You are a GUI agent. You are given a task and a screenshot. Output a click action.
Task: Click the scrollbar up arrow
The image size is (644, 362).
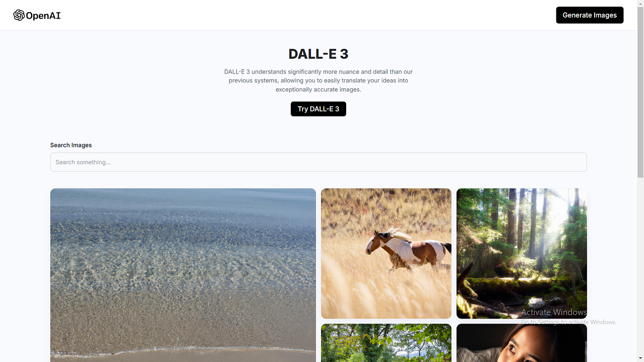[x=640, y=3]
